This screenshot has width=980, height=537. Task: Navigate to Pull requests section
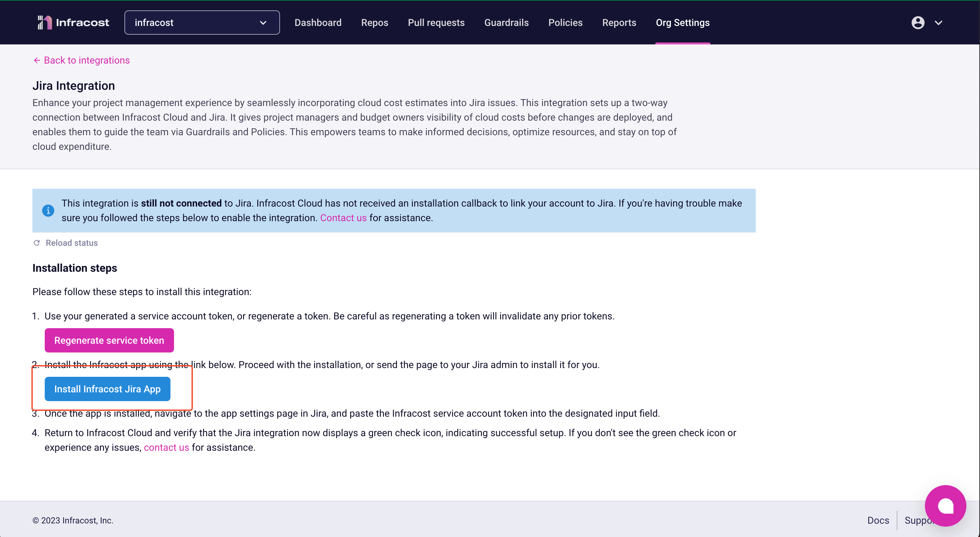tap(437, 22)
